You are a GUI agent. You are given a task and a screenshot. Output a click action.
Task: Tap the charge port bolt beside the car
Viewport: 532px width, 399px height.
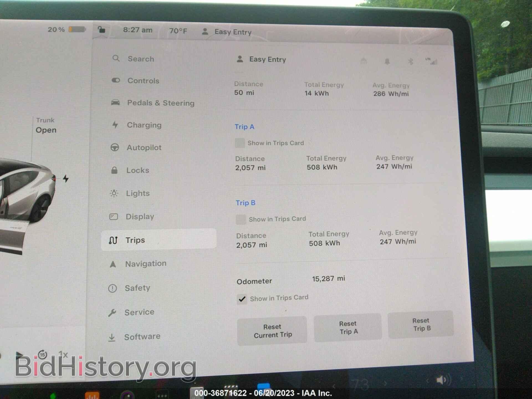tap(66, 179)
